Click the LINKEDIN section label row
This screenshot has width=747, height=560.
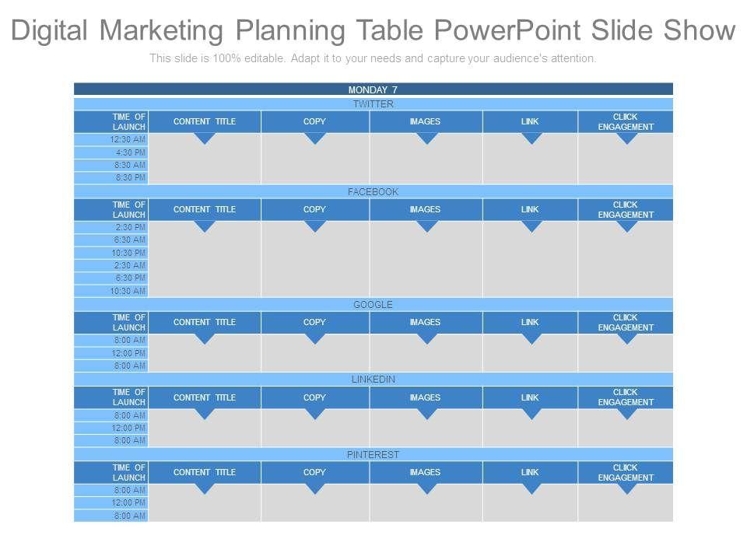point(373,380)
